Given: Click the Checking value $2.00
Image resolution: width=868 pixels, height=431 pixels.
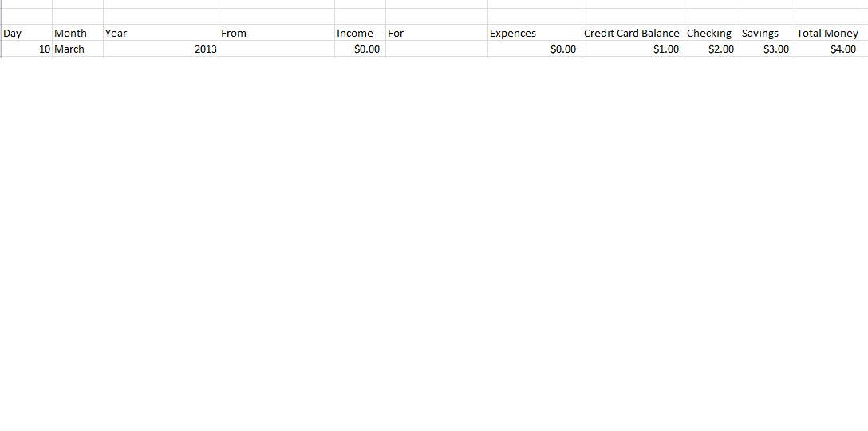Looking at the screenshot, I should point(712,49).
